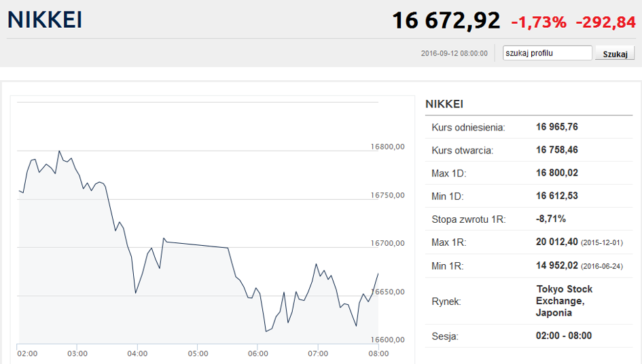Click the date (2015-12-01)
The width and height of the screenshot is (642, 364).
602,242
